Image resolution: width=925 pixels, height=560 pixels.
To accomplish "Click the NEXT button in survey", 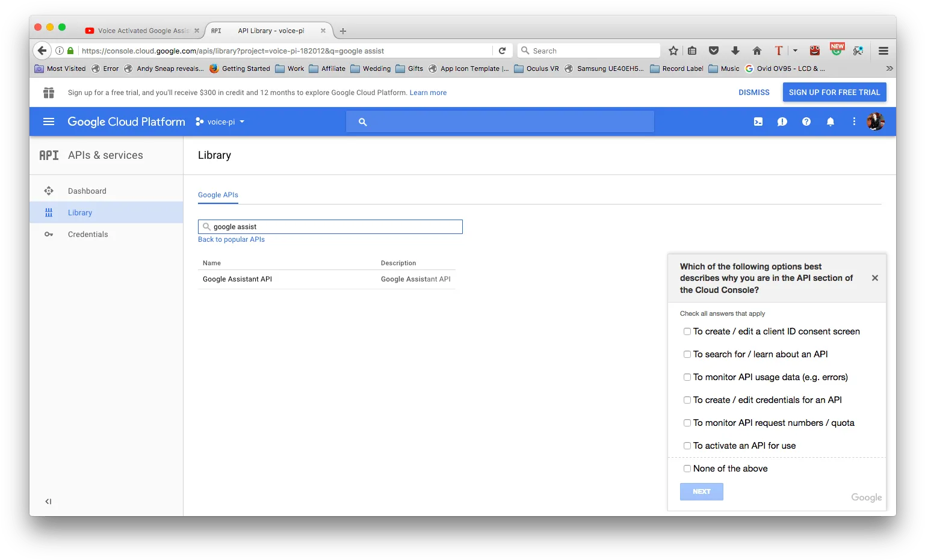I will coord(702,491).
